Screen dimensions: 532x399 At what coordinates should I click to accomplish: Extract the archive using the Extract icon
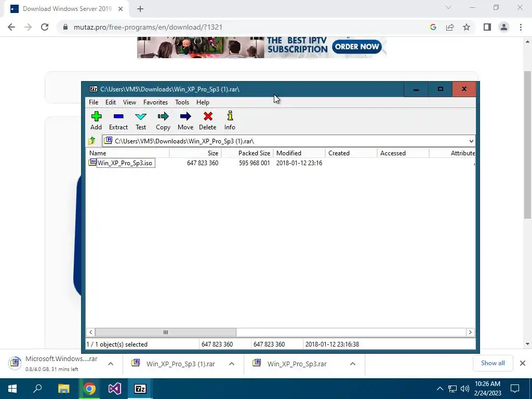(x=118, y=116)
